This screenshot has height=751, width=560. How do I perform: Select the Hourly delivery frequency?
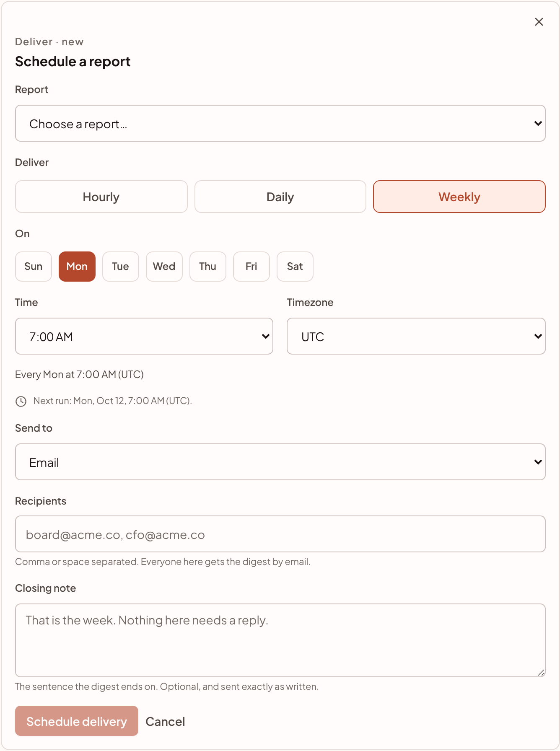pos(101,197)
